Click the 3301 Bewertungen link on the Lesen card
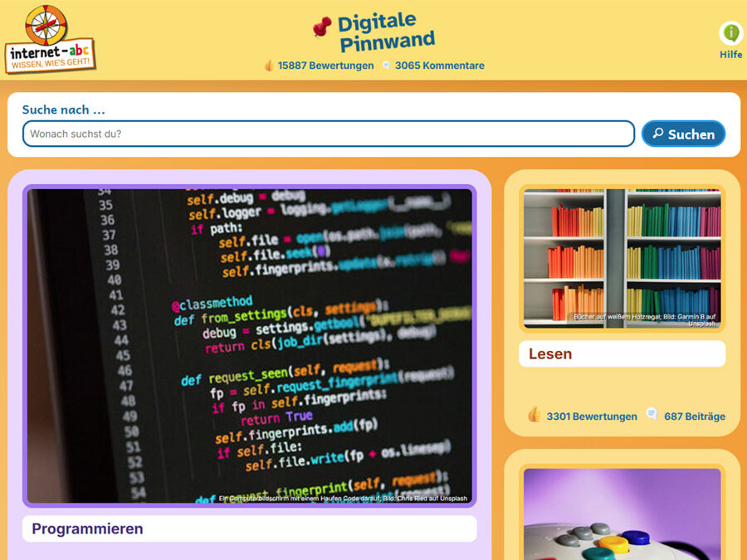 [x=592, y=416]
